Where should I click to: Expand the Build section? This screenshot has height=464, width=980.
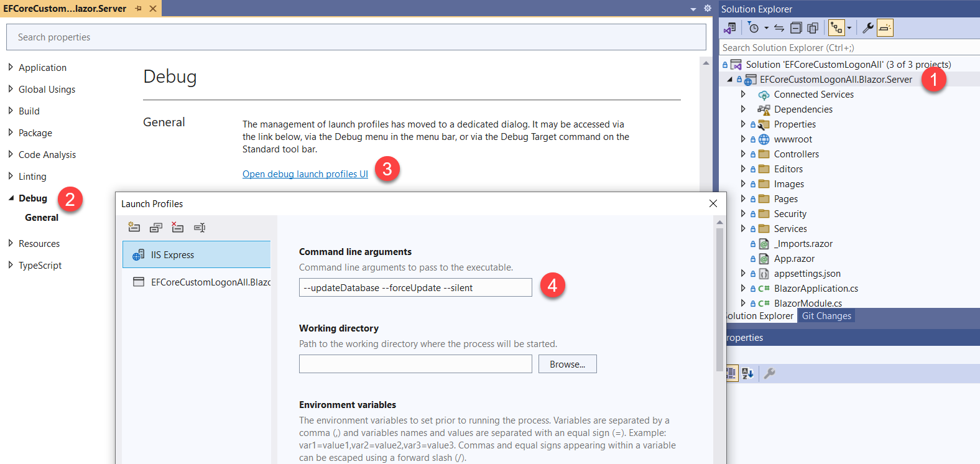(11, 111)
